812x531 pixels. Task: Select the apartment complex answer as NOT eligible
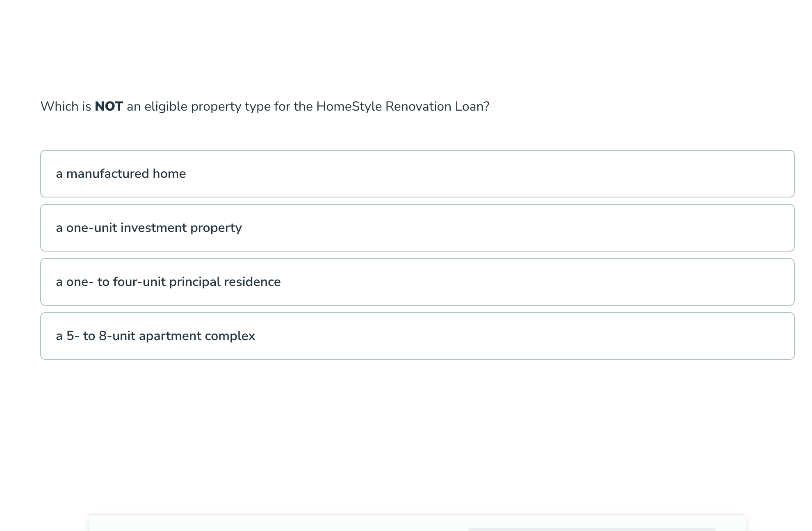coord(417,336)
